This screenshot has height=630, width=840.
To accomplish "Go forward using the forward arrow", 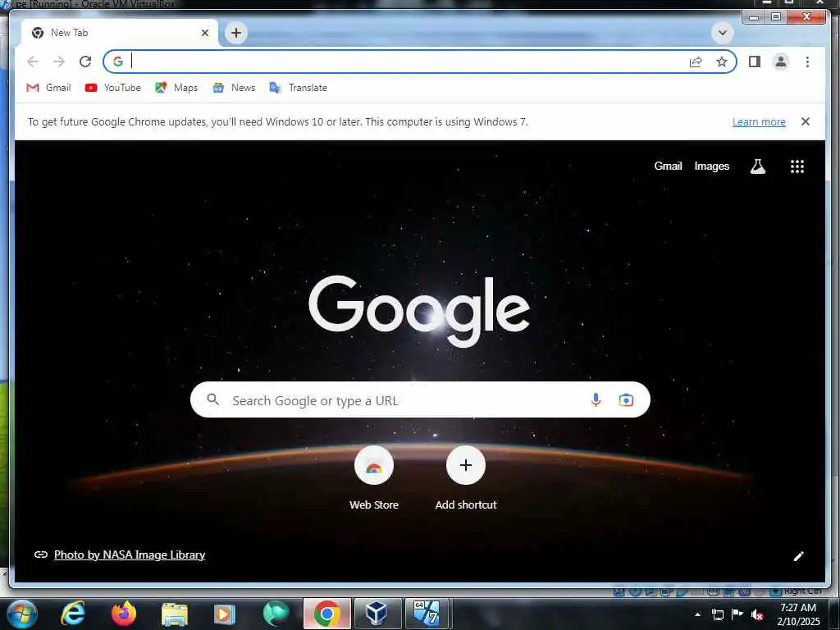I will [x=59, y=62].
